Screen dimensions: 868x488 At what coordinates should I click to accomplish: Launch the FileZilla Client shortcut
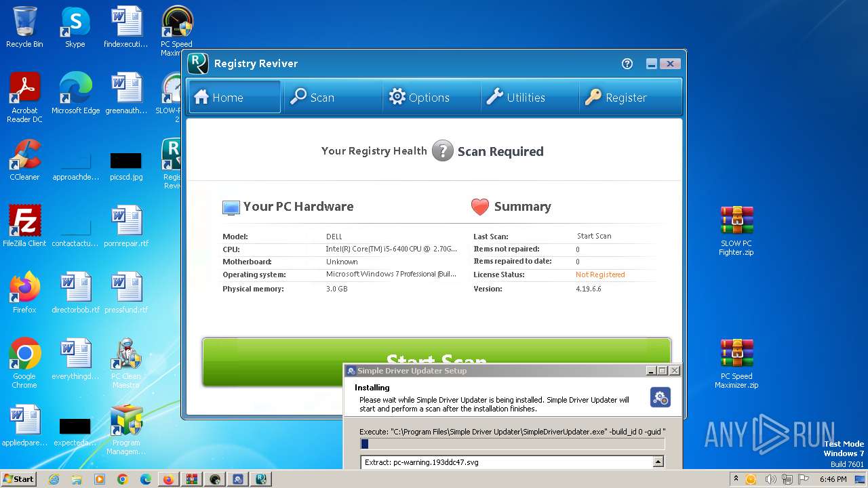[x=24, y=226]
